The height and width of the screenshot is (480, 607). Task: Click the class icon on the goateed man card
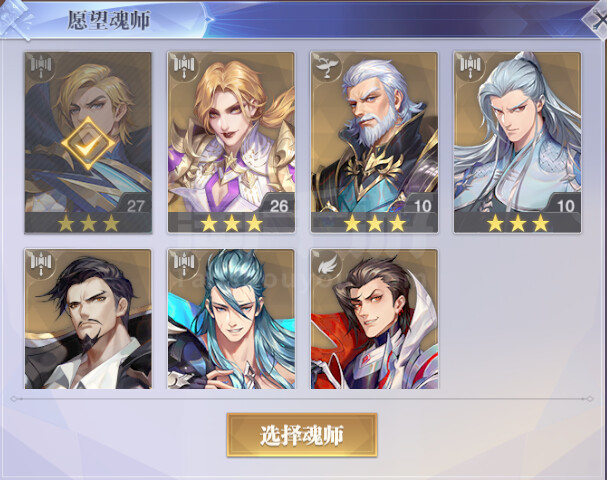41,264
